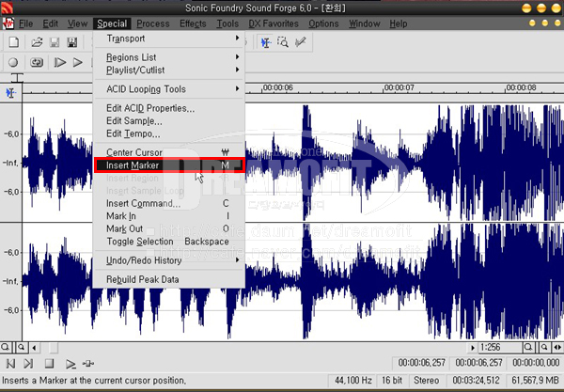Click the horizontal scrollbar thumb
Viewport: 564px width, 392px height.
coord(54,348)
